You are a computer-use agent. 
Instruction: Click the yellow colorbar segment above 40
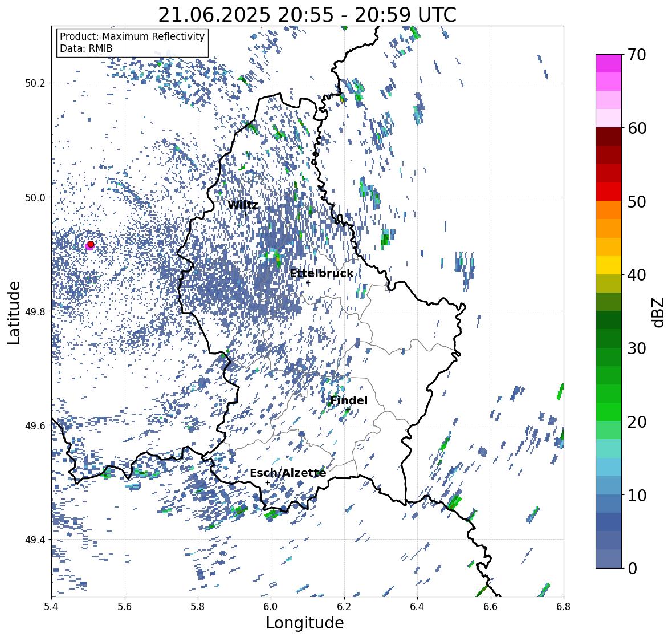pos(609,265)
